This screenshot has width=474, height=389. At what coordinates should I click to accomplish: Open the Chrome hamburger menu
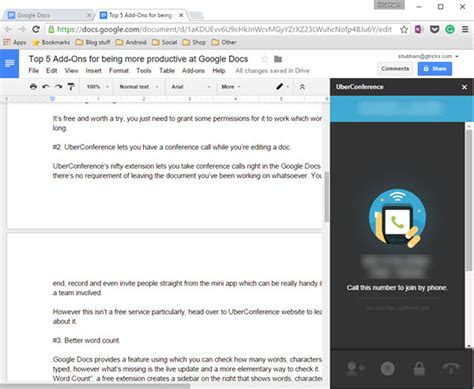(465, 29)
